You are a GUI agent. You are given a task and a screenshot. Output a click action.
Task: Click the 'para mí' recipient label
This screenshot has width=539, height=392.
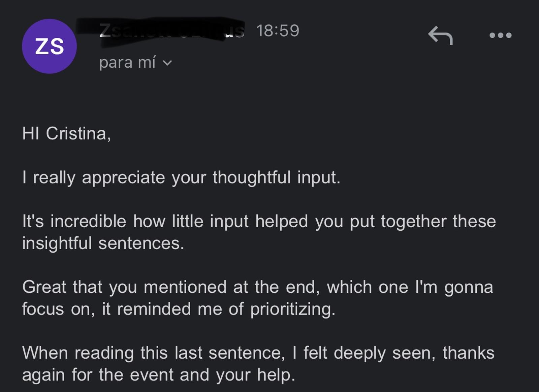click(x=127, y=63)
